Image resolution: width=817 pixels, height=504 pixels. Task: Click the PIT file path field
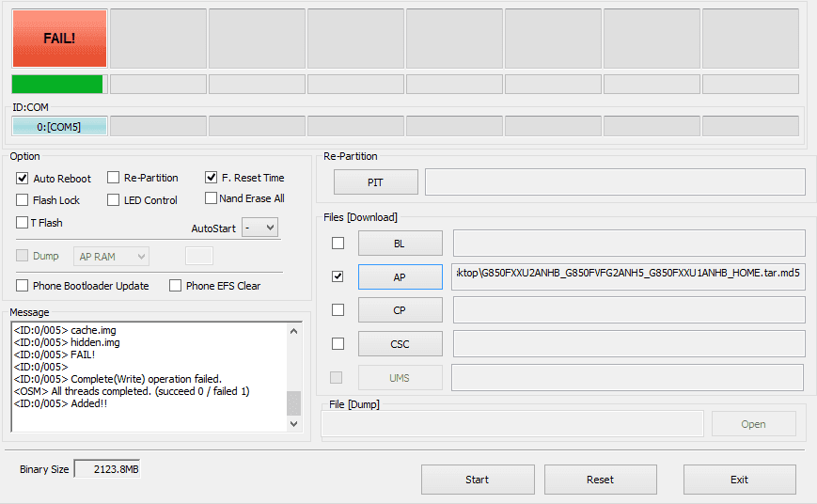(616, 181)
